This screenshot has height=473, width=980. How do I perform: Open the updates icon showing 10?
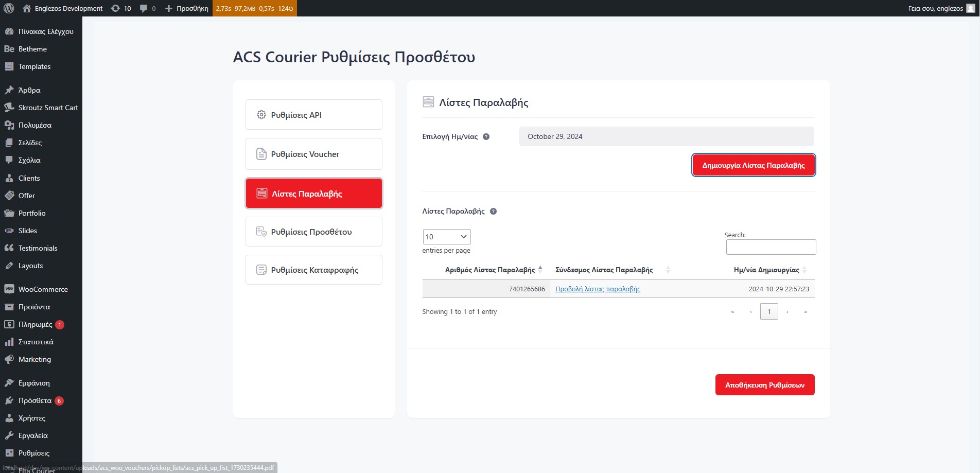(116, 8)
